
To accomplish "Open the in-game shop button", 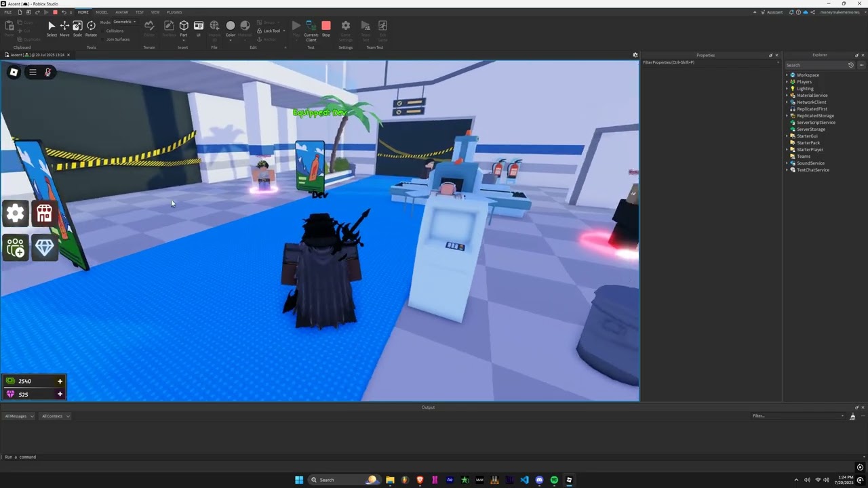I will tap(44, 213).
